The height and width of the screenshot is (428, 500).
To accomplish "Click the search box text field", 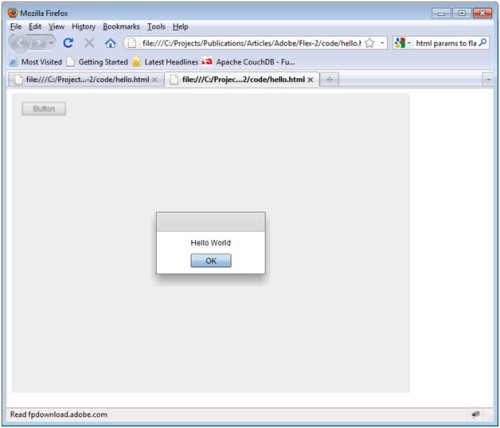I will pos(446,43).
